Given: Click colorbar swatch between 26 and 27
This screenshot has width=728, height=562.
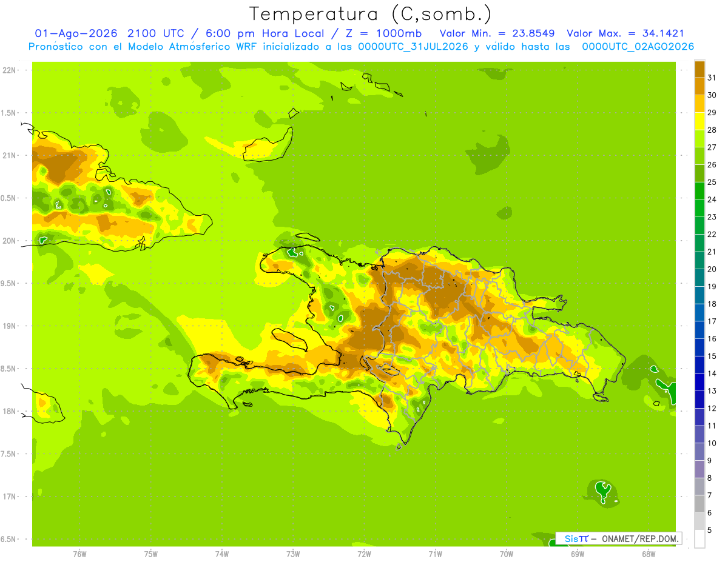Looking at the screenshot, I should pyautogui.click(x=699, y=156).
